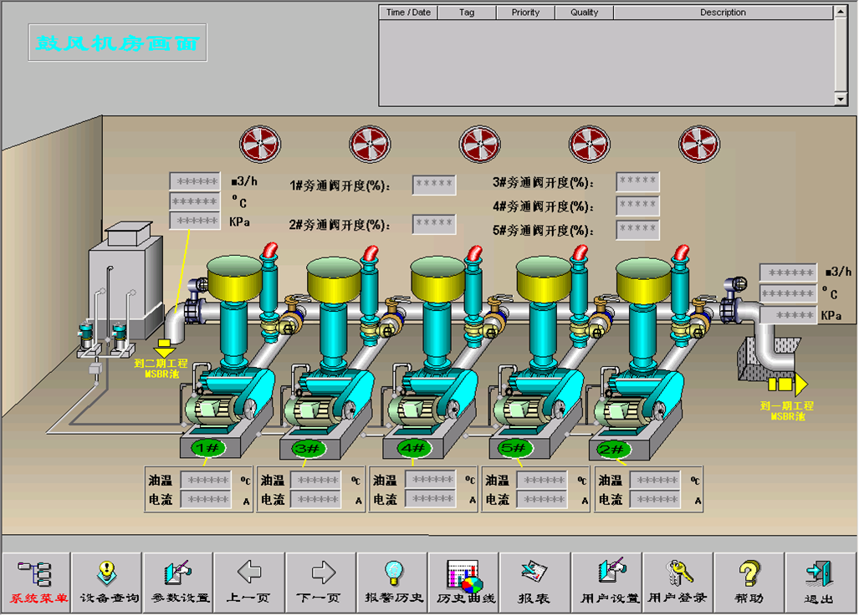
Task: Go to next page with 下一页
Action: click(321, 583)
